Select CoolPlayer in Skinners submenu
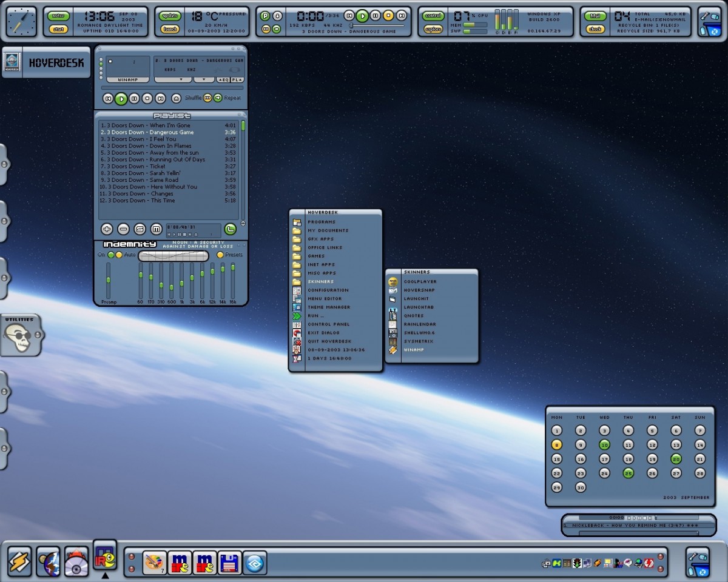 coord(432,281)
